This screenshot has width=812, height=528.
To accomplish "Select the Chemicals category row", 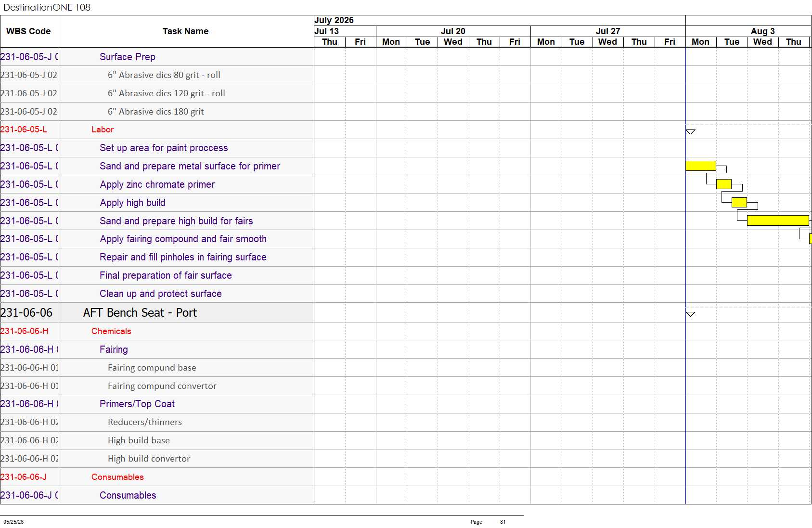I will (x=157, y=331).
